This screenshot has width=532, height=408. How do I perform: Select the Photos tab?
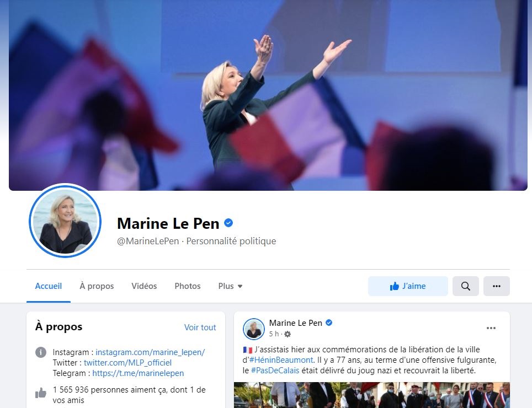188,286
